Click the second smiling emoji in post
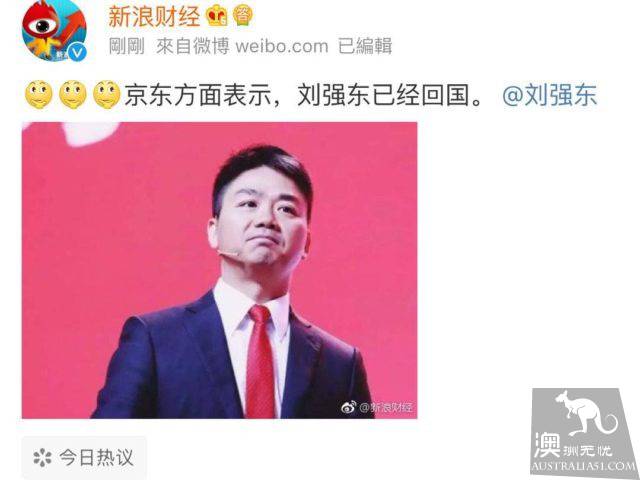Viewport: 640px width, 480px height. [73, 95]
